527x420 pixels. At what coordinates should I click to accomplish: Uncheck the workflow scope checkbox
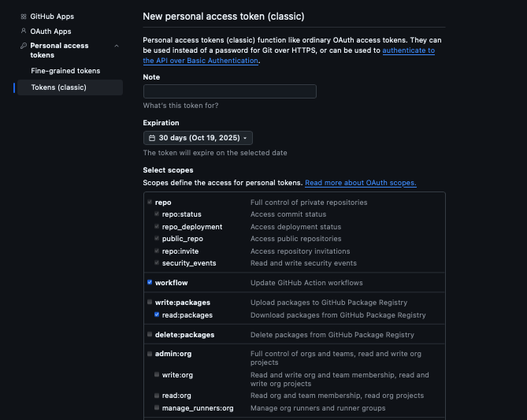[x=149, y=283]
